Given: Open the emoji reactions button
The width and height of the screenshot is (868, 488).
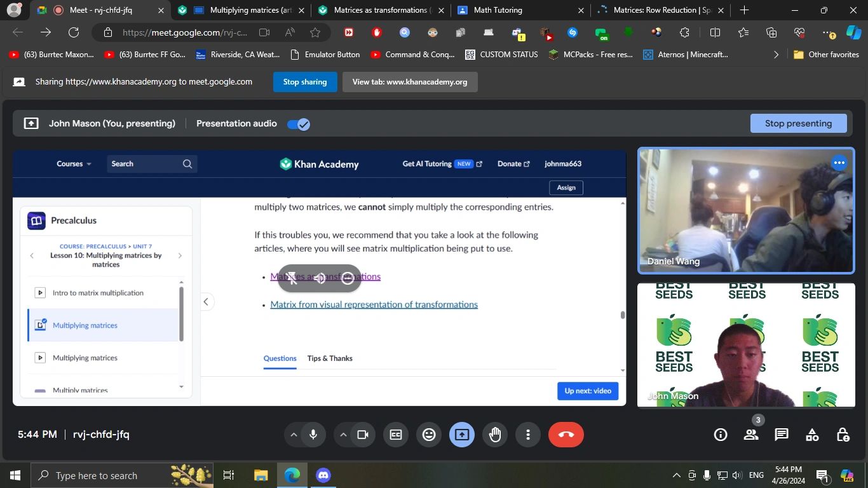Looking at the screenshot, I should [429, 435].
